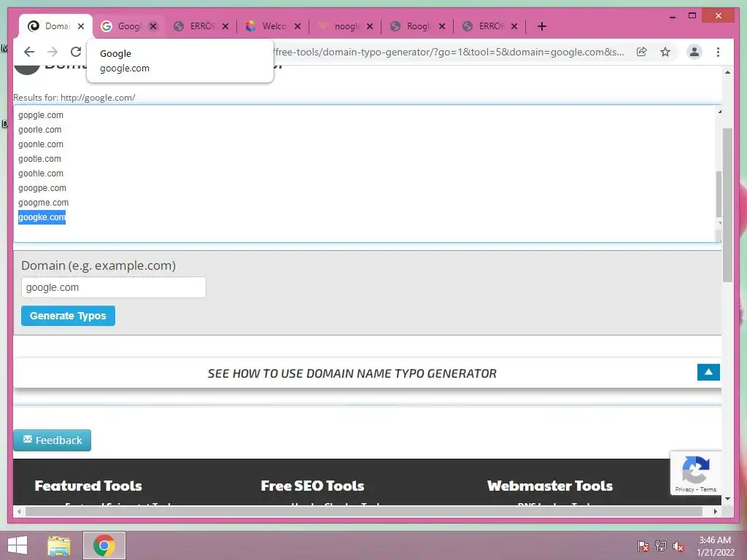The width and height of the screenshot is (747, 560).
Task: Click gootle.com in the results
Action: [x=39, y=159]
